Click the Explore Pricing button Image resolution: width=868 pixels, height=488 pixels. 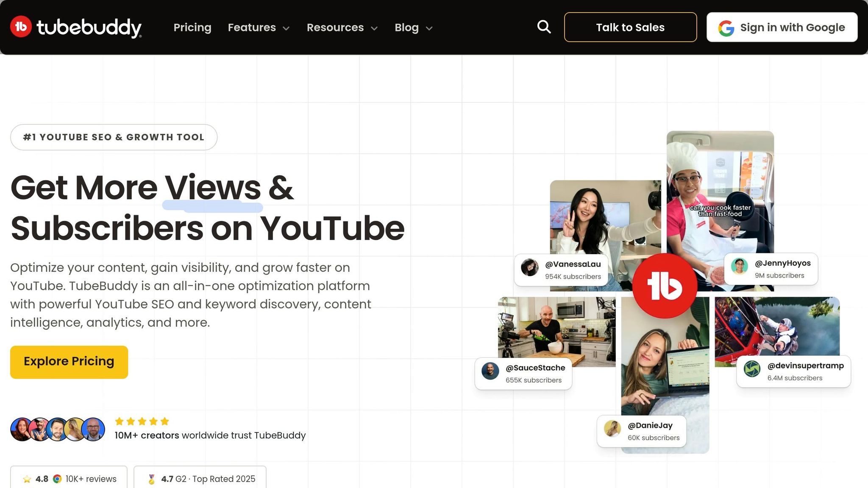pyautogui.click(x=69, y=362)
